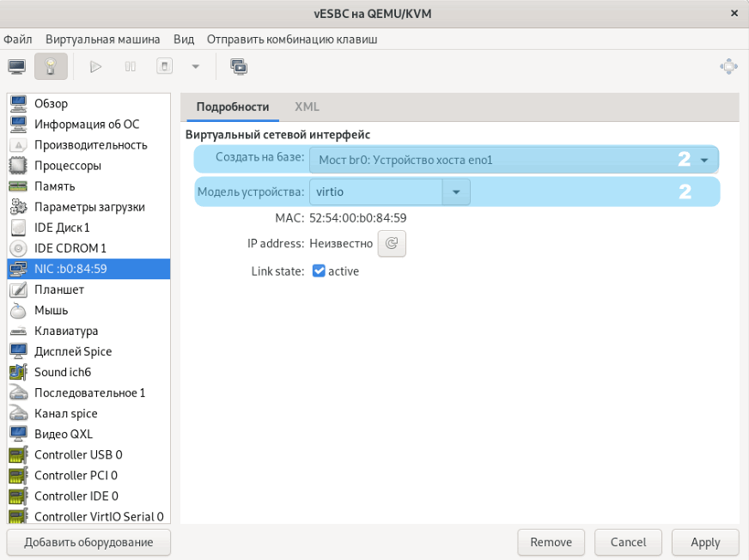The width and height of the screenshot is (749, 560).
Task: Select Controller USB 0
Action: tap(88, 454)
